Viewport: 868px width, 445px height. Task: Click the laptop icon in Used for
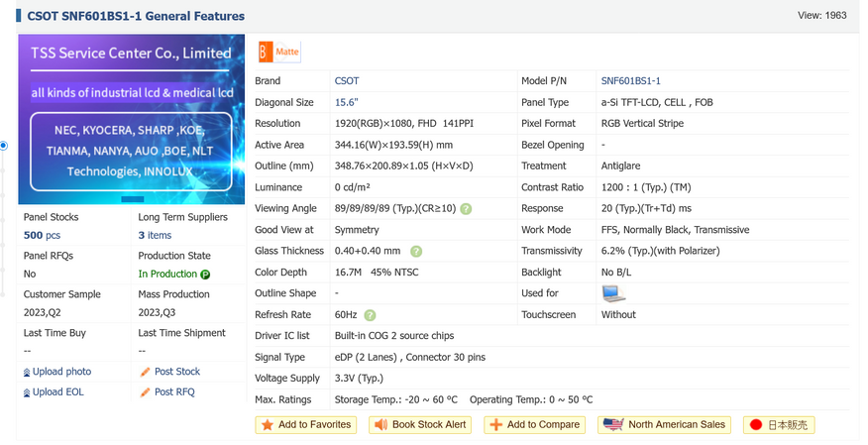point(613,293)
